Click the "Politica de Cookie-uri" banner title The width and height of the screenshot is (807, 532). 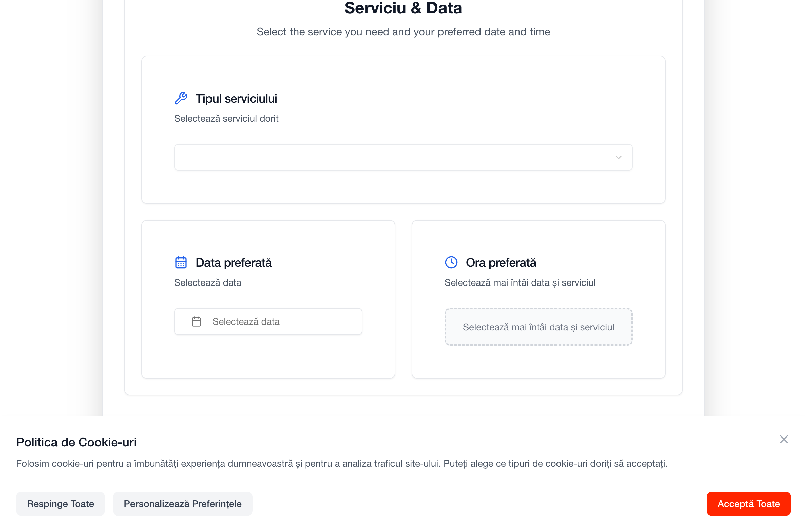point(76,442)
